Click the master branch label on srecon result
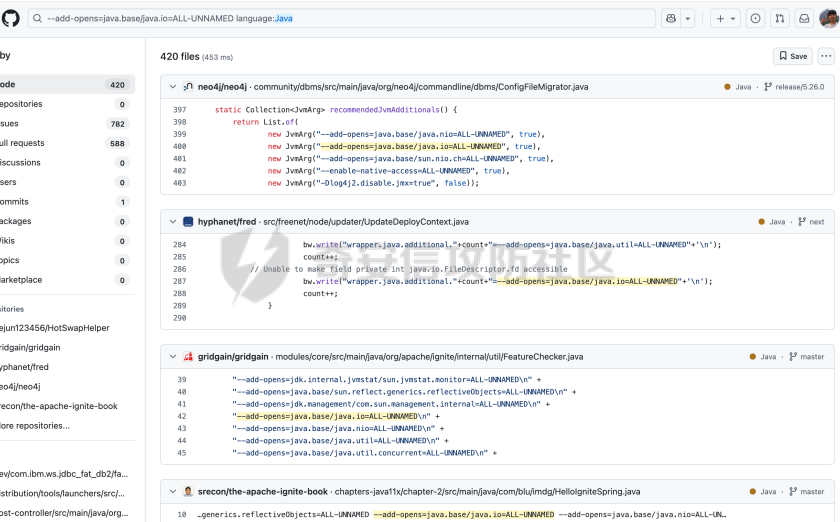Viewport: 840px width, 522px height. coord(807,491)
